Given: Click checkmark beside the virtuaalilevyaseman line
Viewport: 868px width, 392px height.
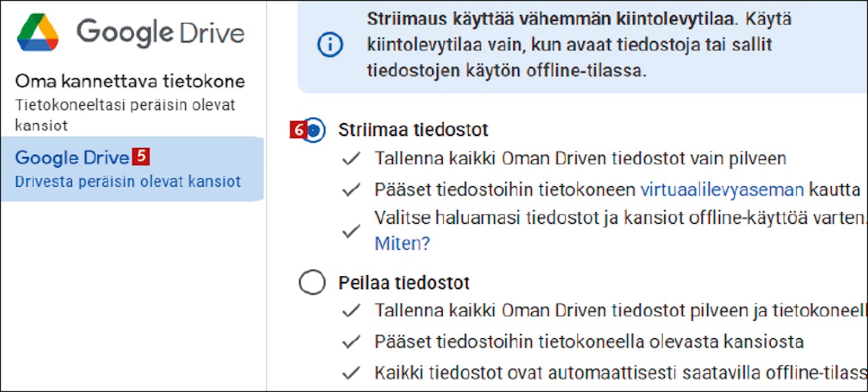Looking at the screenshot, I should pyautogui.click(x=351, y=190).
